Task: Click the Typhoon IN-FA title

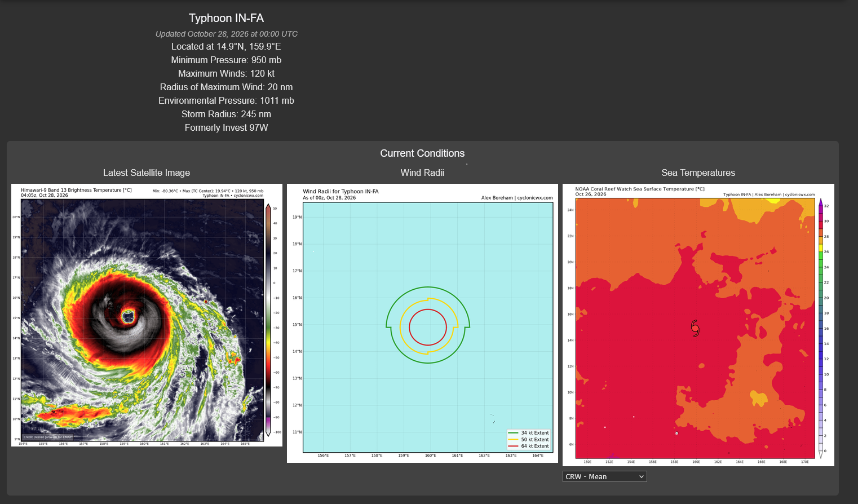Action: 226,18
